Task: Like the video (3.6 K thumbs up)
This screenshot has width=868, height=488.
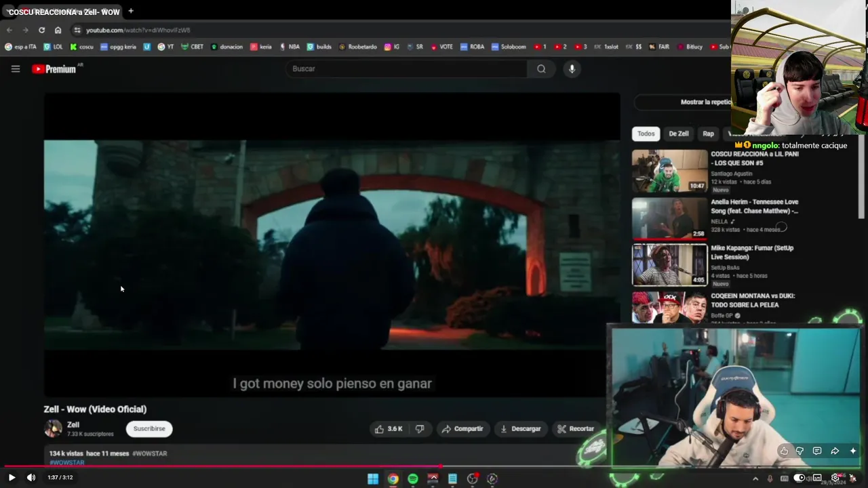Action: [389, 428]
